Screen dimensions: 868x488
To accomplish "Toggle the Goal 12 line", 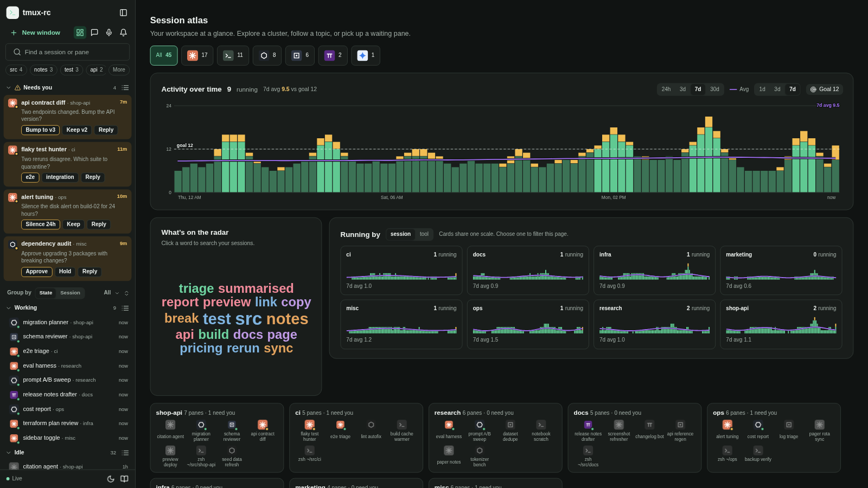I will tap(825, 89).
